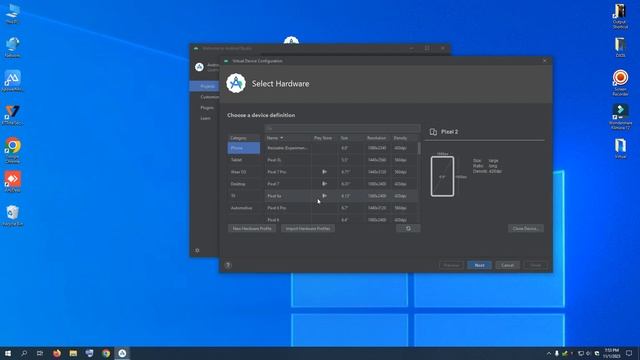
Task: Open Projects tab in Welcome window
Action: point(205,86)
